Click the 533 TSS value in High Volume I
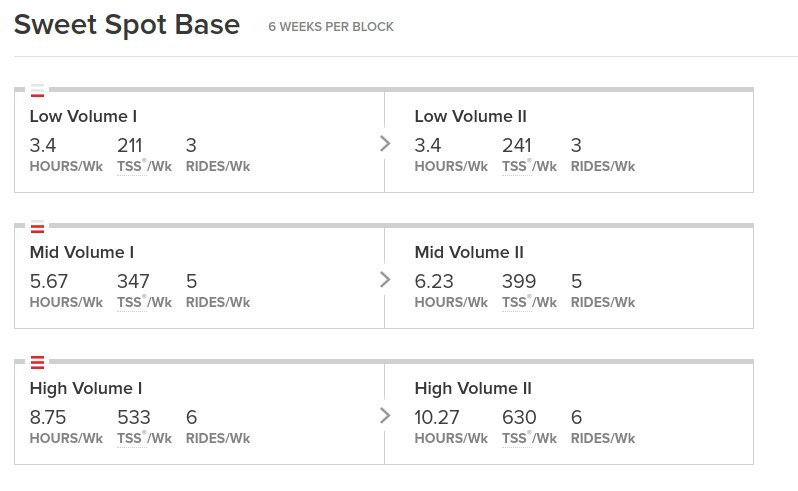Image resolution: width=798 pixels, height=491 pixels. click(133, 417)
